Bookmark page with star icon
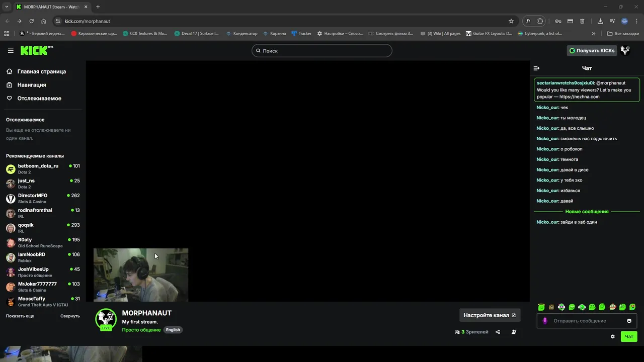This screenshot has height=362, width=644. point(511,21)
